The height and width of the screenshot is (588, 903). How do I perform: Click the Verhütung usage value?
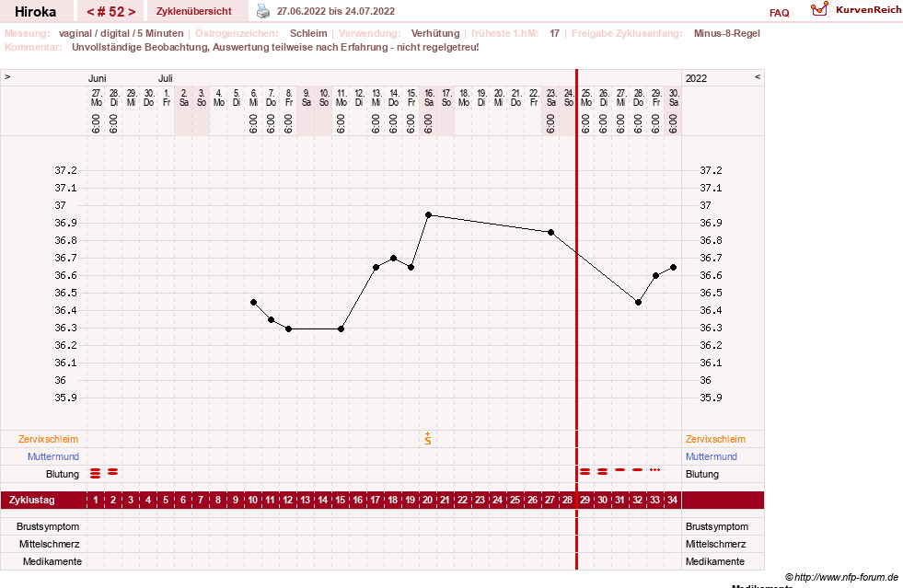(435, 33)
